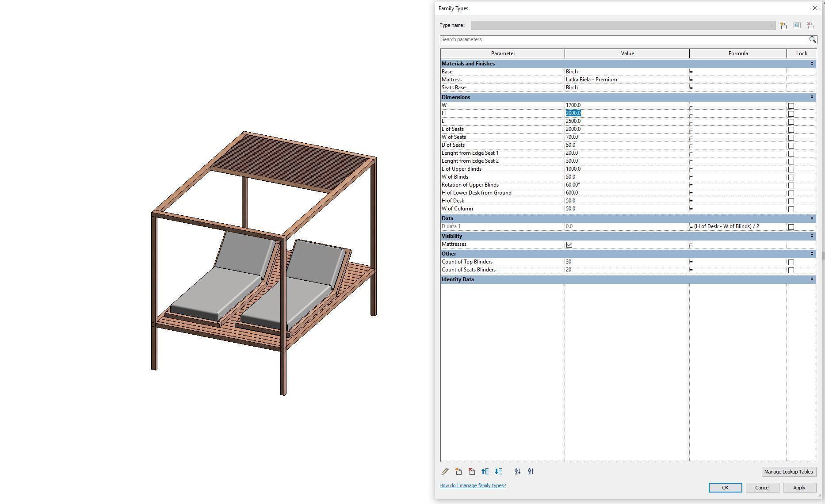Screen dimensions: 825x504
Task: Click the New Type icon
Action: pos(783,26)
